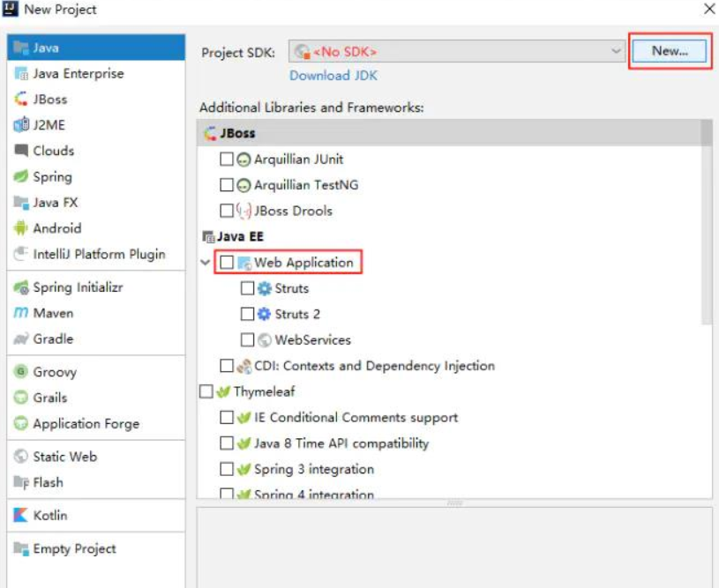The width and height of the screenshot is (719, 588).
Task: Click the Spring Initializr icon
Action: (x=21, y=287)
